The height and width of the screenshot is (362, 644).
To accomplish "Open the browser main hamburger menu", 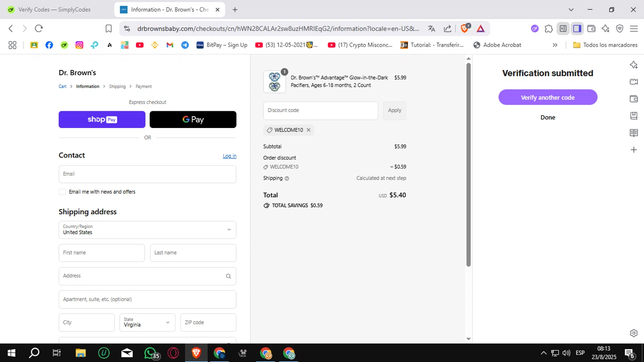I will click(634, 28).
